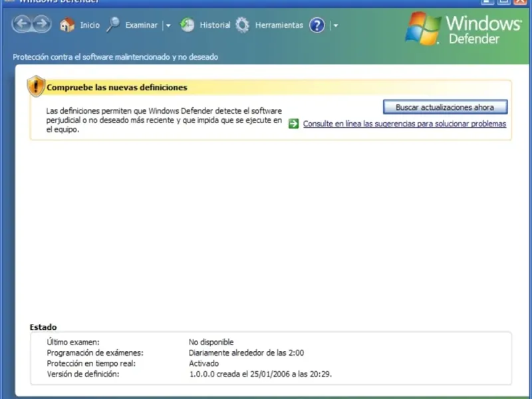
Task: Click the definition version '1.0.0.0 creada el 25/01/2006' value
Action: (260, 374)
